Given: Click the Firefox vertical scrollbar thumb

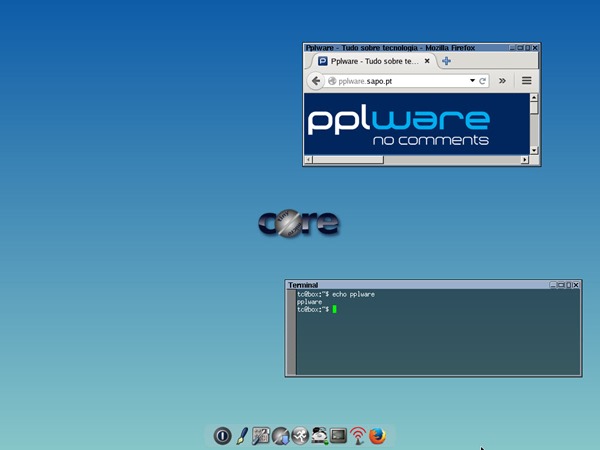Looking at the screenshot, I should click(534, 108).
